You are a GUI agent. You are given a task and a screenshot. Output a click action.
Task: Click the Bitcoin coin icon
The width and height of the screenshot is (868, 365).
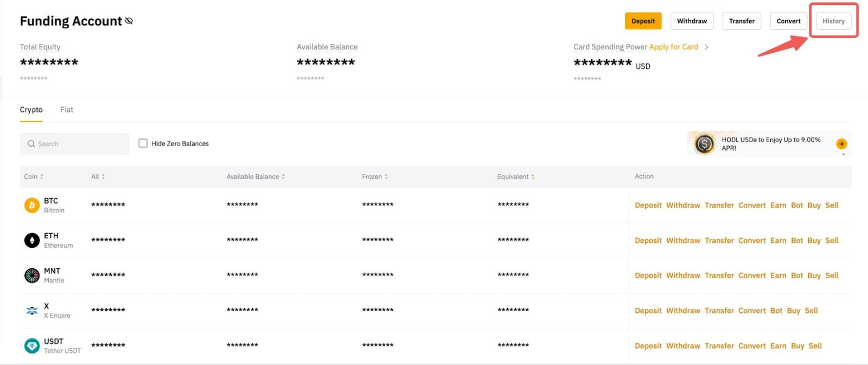pos(32,205)
